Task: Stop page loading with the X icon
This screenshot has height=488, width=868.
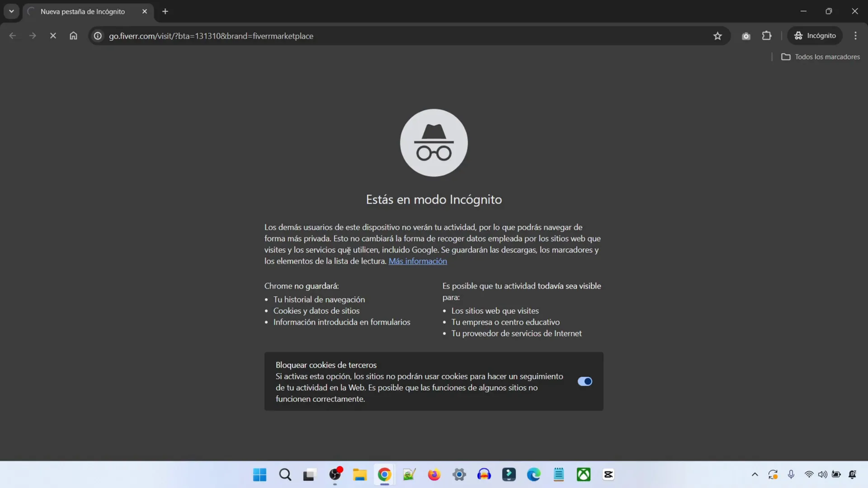Action: point(53,36)
